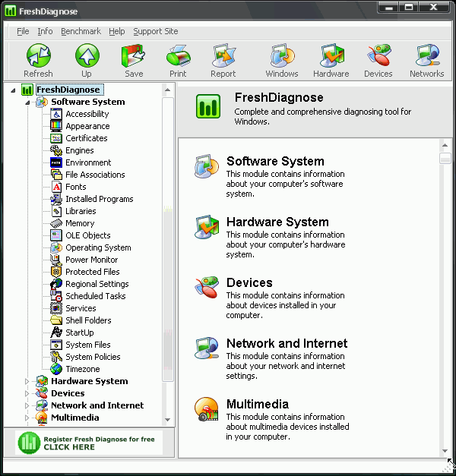Viewport: 456px width, 476px height.
Task: Select the Shell Folders folder icon
Action: [56, 320]
